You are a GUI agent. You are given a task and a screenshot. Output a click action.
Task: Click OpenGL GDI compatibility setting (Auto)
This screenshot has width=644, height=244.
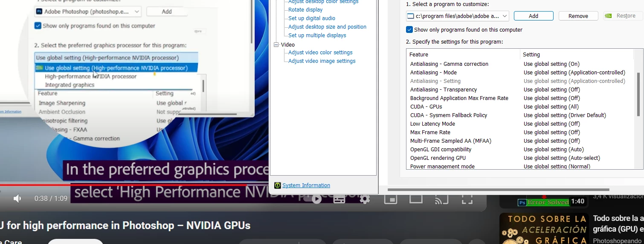(554, 149)
